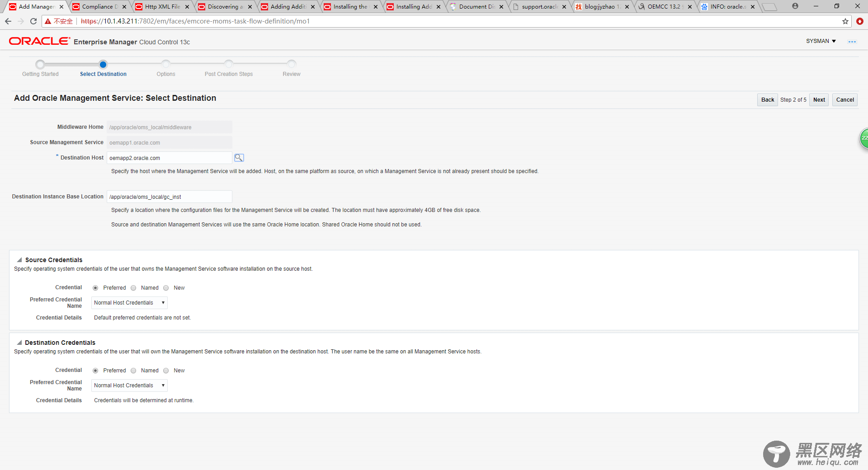
Task: Close the Http XML File tab
Action: pyautogui.click(x=187, y=7)
